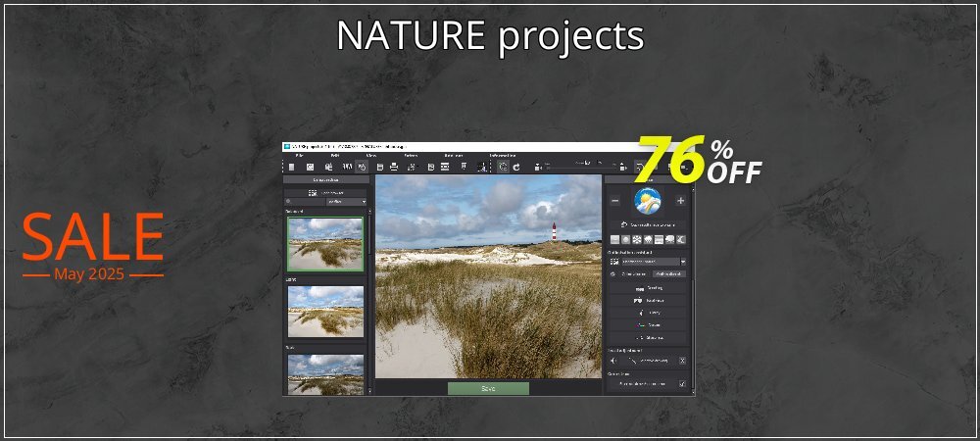Click the plus button beside the weather logo
This screenshot has width=980, height=441.
click(680, 201)
